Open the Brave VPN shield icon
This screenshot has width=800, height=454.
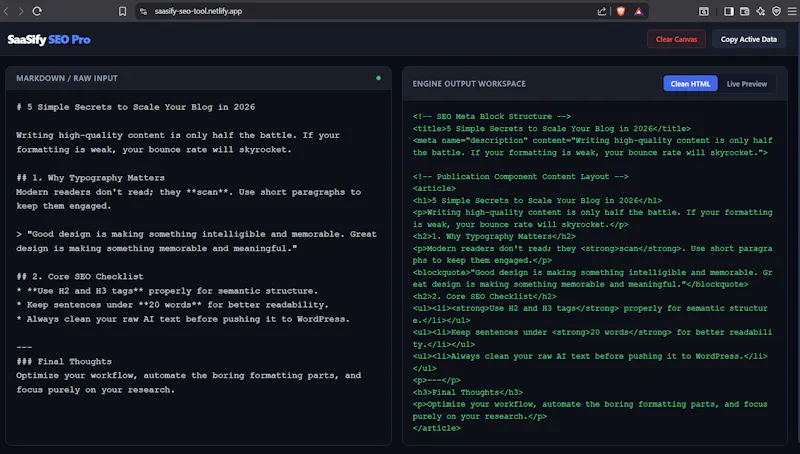tap(776, 11)
